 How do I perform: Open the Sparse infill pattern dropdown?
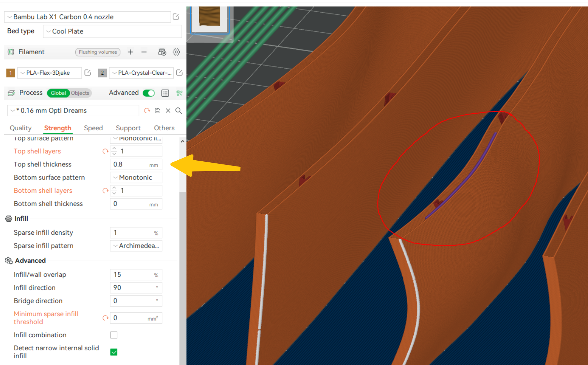click(x=136, y=246)
